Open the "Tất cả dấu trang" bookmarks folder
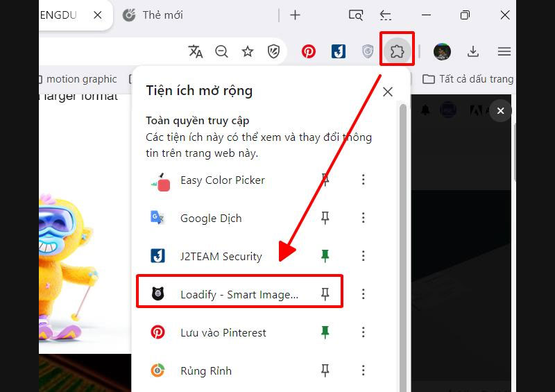This screenshot has width=555, height=392. [468, 79]
